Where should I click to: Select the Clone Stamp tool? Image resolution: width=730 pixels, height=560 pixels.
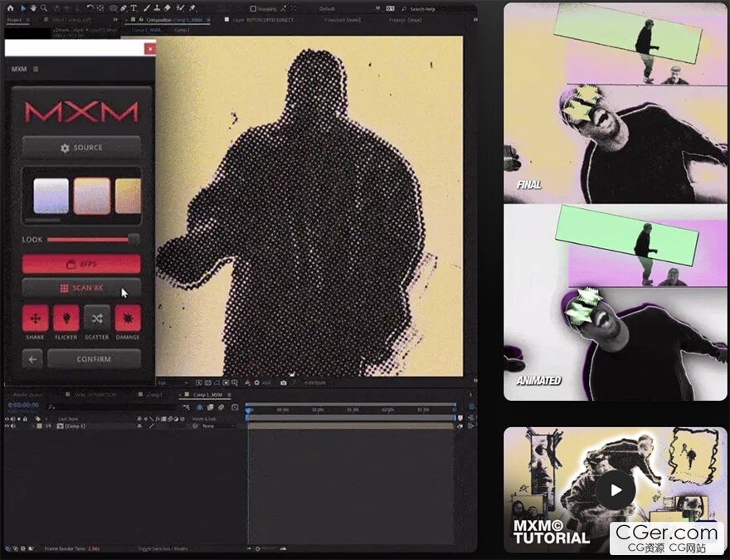(x=158, y=8)
